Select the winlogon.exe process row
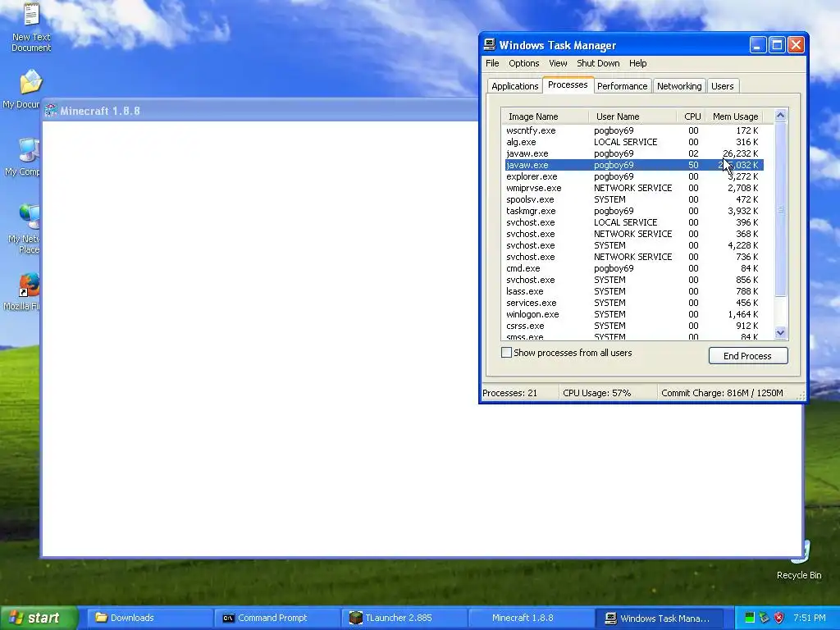Viewport: 840px width, 630px height. (634, 314)
